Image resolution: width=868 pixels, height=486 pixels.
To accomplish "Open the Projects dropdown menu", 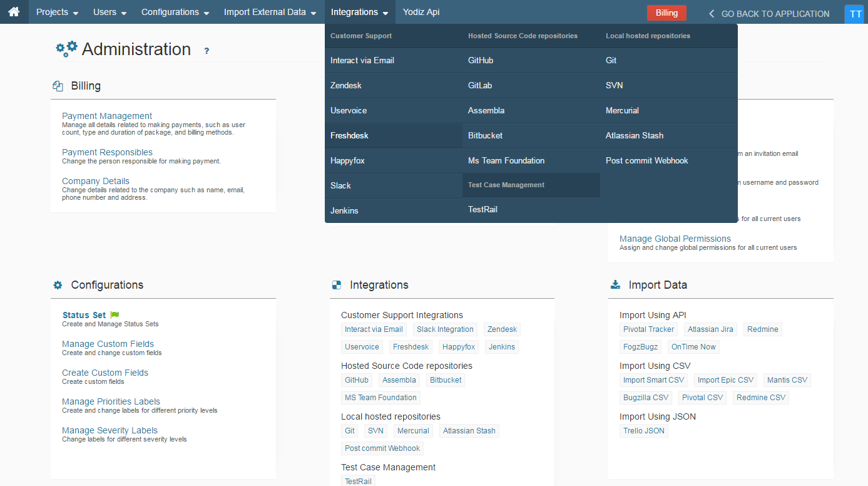I will coord(56,12).
